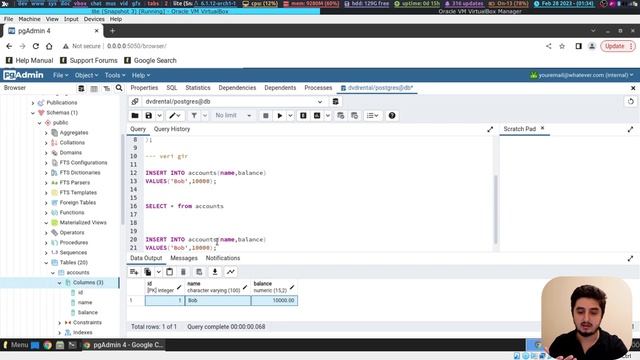The width and height of the screenshot is (640, 360).
Task: Open the user account menu youremail@whatever.com
Action: 582,75
